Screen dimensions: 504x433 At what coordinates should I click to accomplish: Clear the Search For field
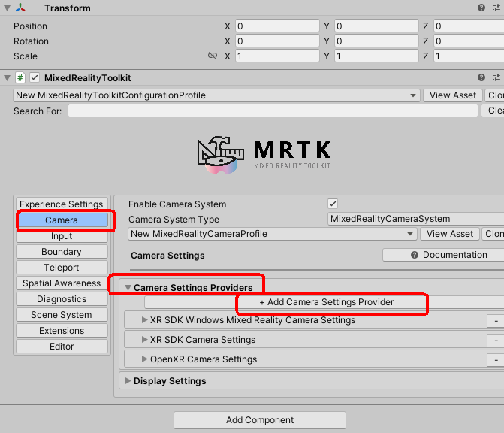[x=493, y=111]
